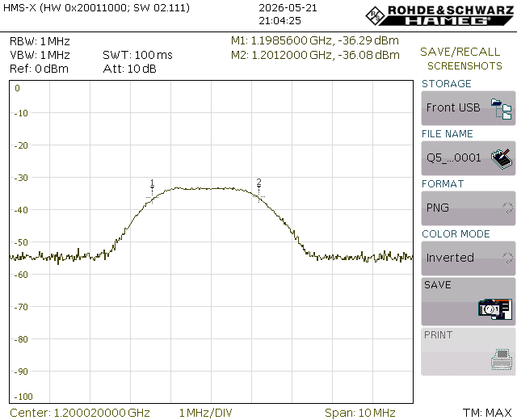The height and width of the screenshot is (420, 517).
Task: Switch the Inverted color mode softkey
Action: tap(469, 258)
